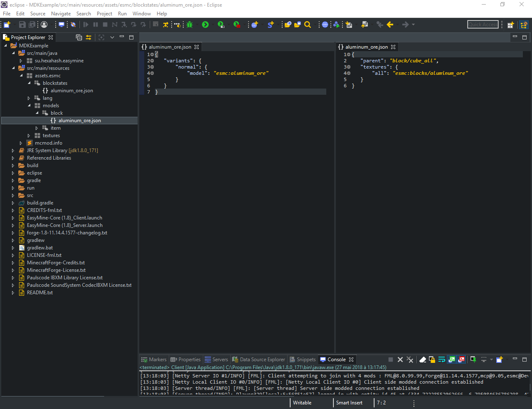This screenshot has height=409, width=532.
Task: Open build.gradle in Project Explorer
Action: click(x=40, y=203)
